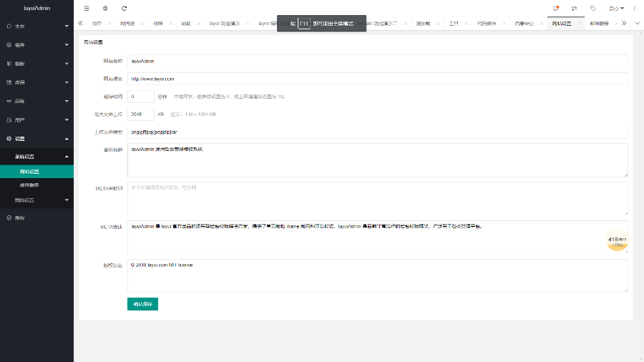Viewport: 644px width, 362px height.
Task: Close the 时间线 tab
Action: click(x=142, y=24)
